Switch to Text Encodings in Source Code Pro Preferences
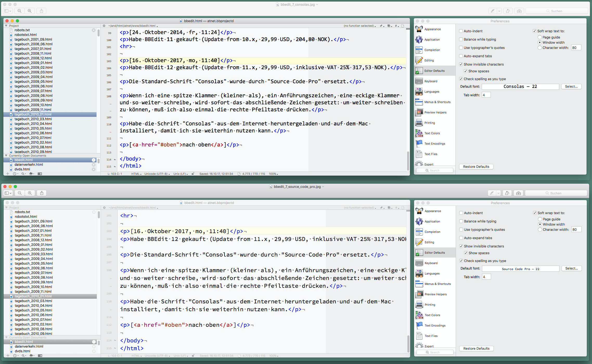This screenshot has width=592, height=364. click(x=435, y=325)
